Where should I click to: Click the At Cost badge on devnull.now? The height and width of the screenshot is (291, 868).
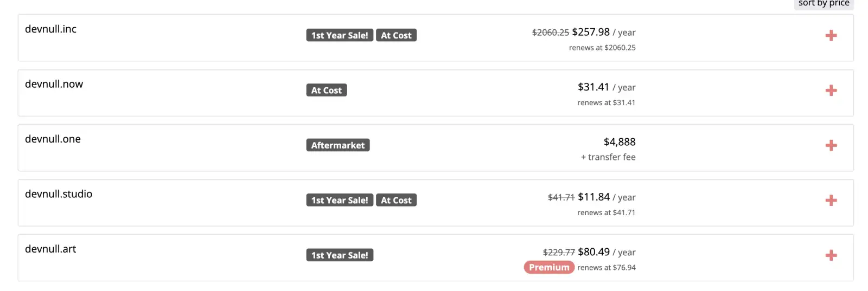click(x=327, y=90)
